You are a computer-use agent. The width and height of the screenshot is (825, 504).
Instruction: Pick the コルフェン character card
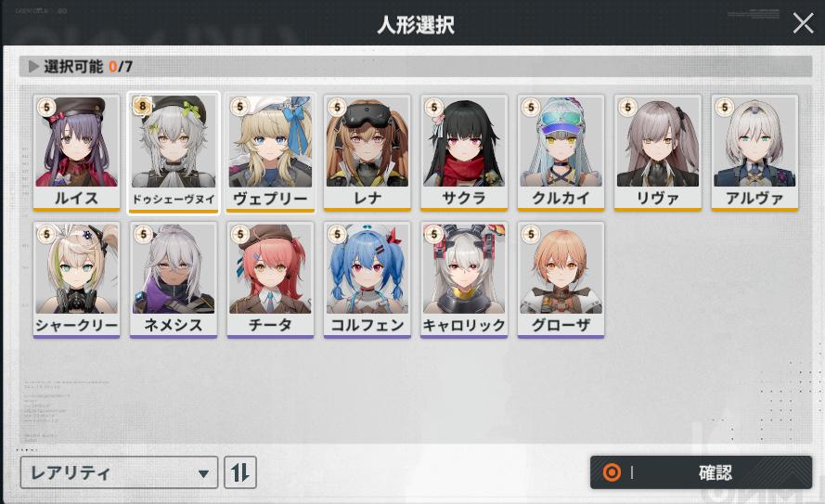pyautogui.click(x=367, y=280)
